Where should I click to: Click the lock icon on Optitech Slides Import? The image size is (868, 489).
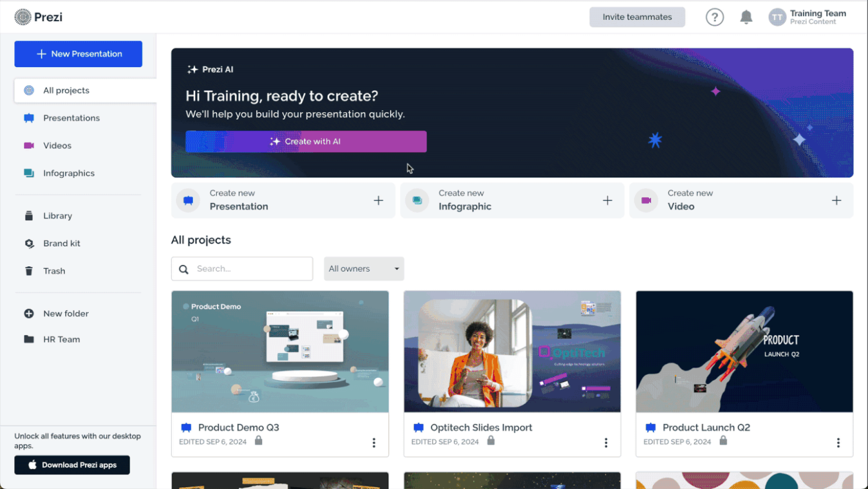click(491, 441)
